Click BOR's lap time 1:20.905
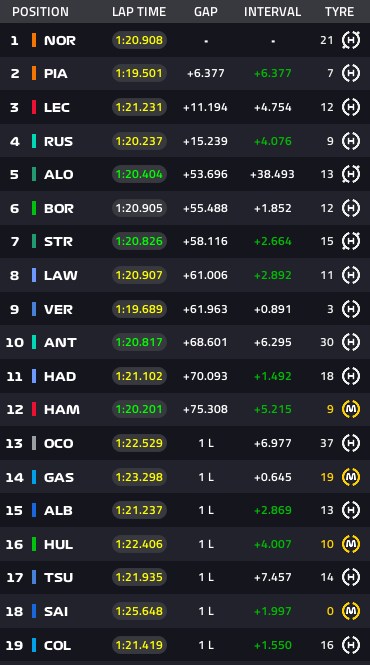 139,208
